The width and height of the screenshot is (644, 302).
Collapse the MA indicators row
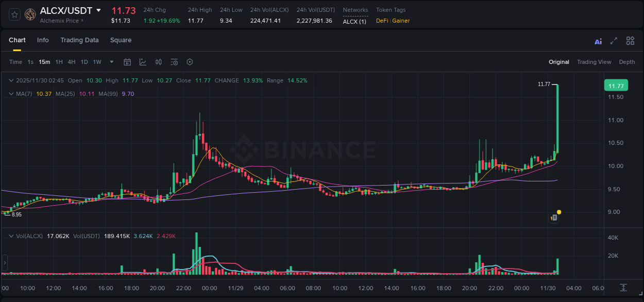tap(11, 93)
